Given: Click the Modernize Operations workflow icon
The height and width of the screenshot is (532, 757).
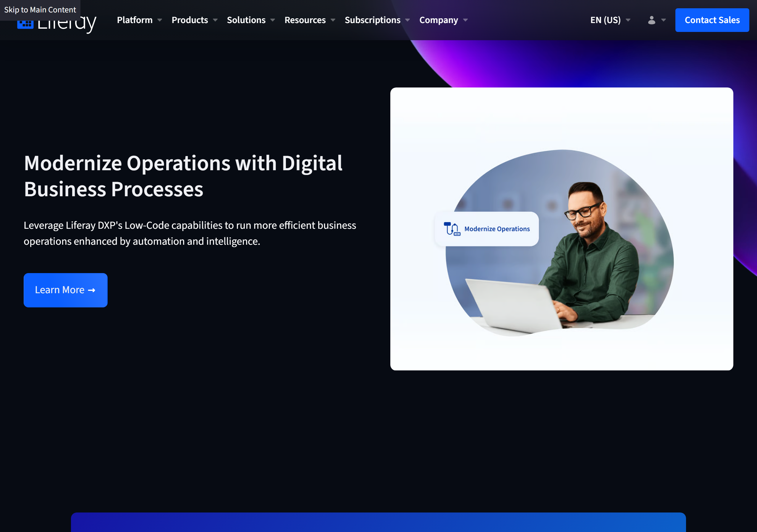Looking at the screenshot, I should pos(452,229).
